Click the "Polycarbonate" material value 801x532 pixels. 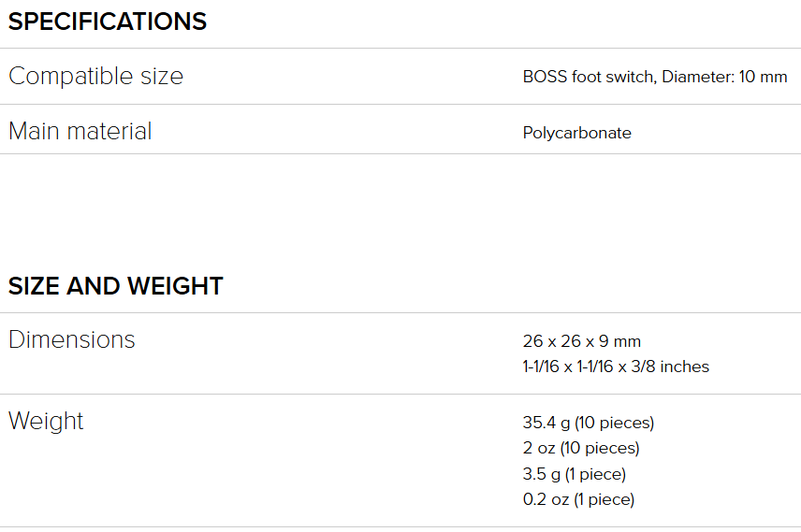pos(576,133)
